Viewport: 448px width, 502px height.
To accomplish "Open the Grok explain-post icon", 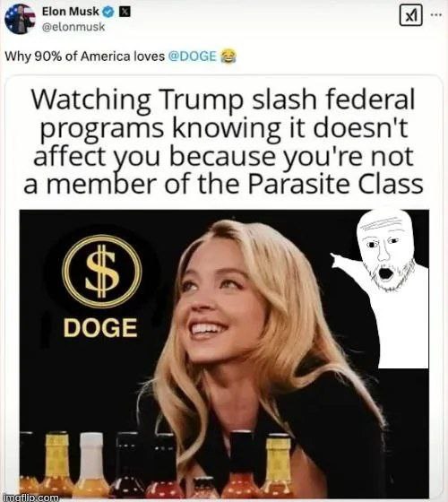I will point(411,15).
